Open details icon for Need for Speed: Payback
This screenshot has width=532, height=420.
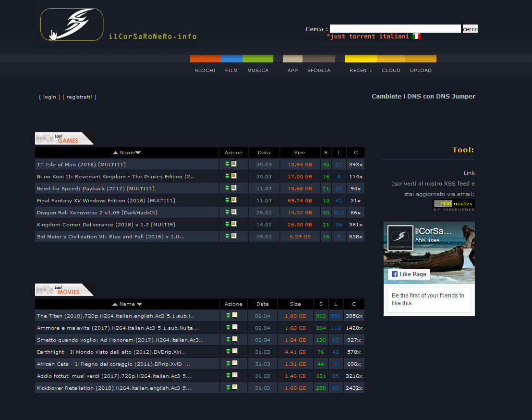click(234, 188)
